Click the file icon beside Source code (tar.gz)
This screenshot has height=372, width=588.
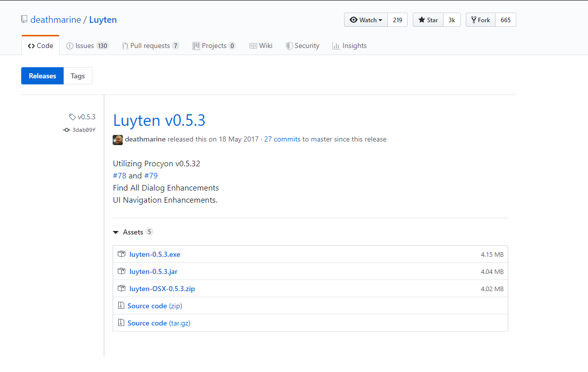[121, 322]
